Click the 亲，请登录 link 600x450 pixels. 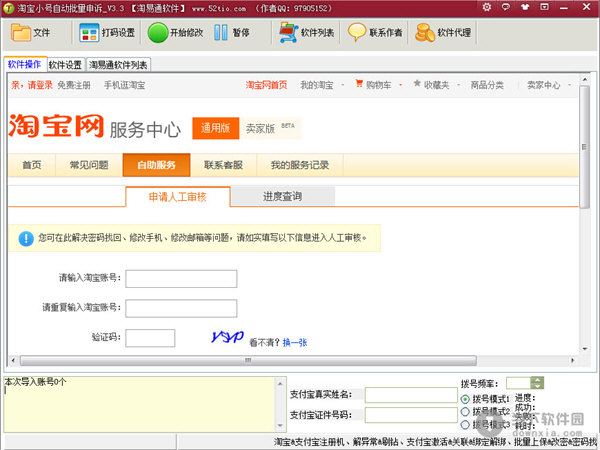32,85
